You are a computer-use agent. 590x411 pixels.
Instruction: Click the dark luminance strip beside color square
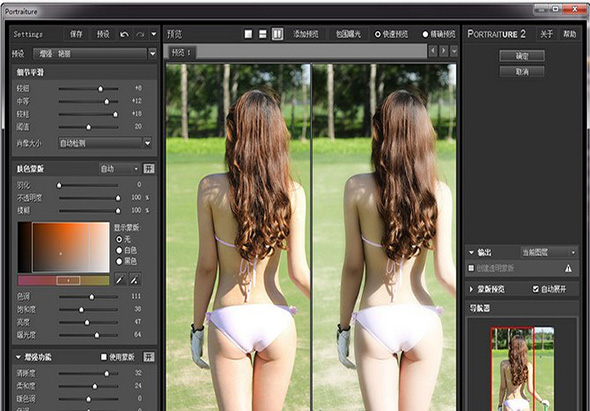24,247
